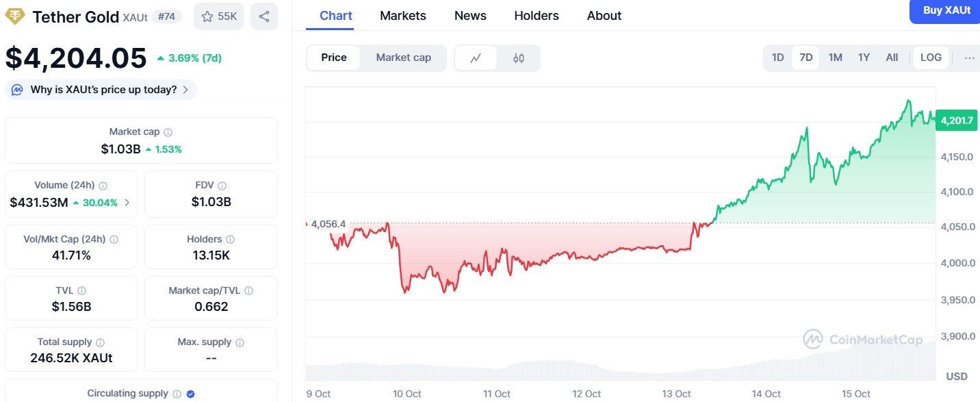
Task: Select the Price chart toggle
Action: click(x=334, y=58)
